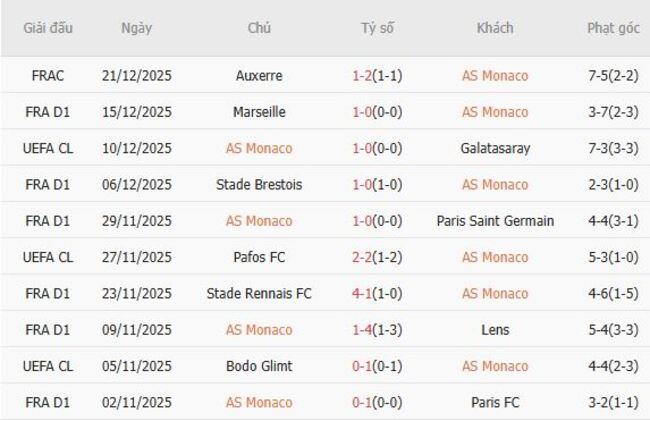Click the Giải đấu column header

[x=49, y=28]
